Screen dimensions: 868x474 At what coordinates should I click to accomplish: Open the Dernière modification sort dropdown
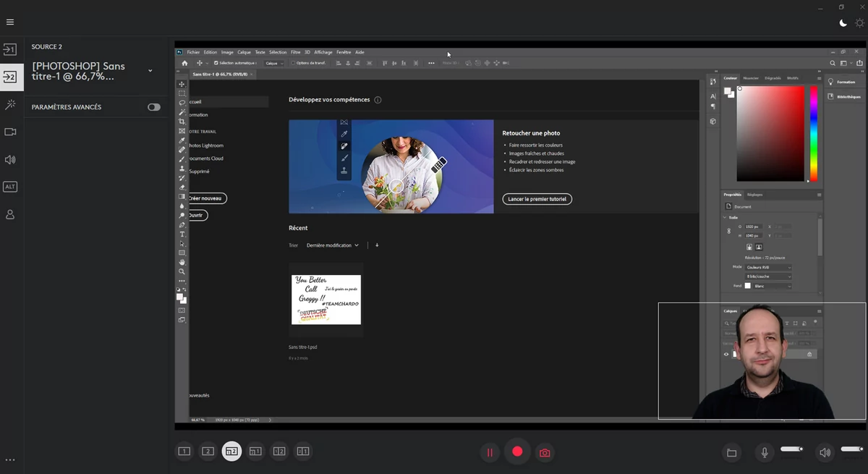(333, 245)
